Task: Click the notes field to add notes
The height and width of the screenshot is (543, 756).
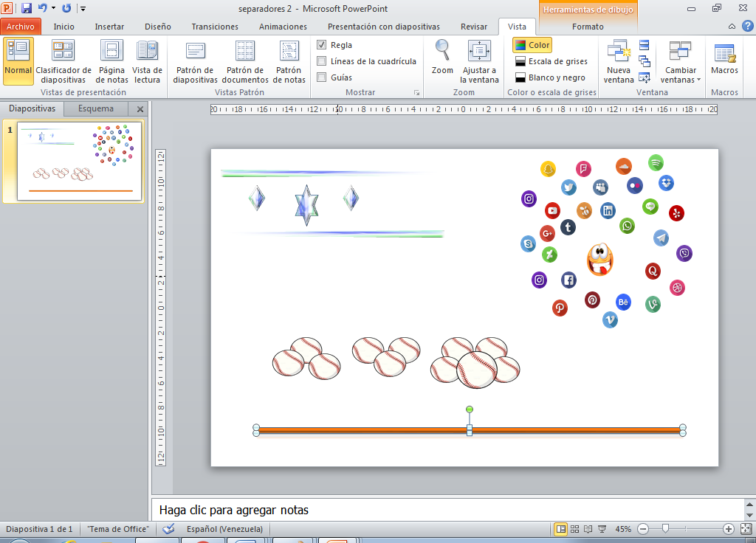Action: click(448, 510)
